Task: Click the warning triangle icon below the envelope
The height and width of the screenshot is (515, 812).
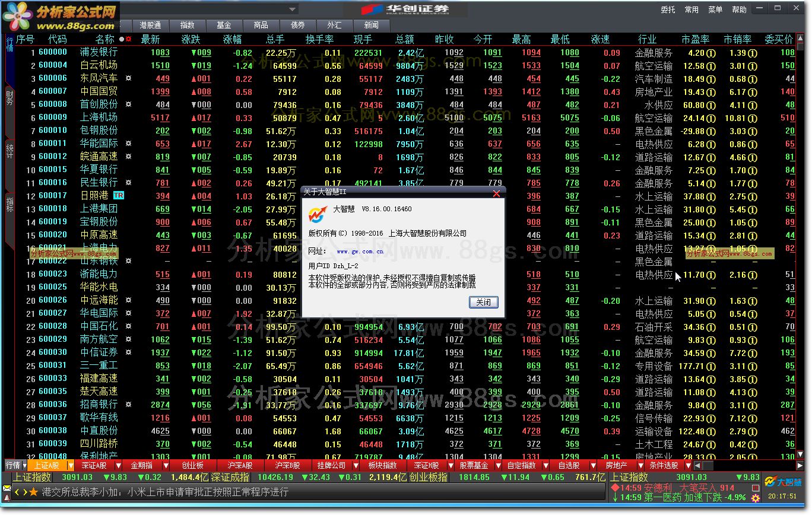Action: tap(7, 497)
